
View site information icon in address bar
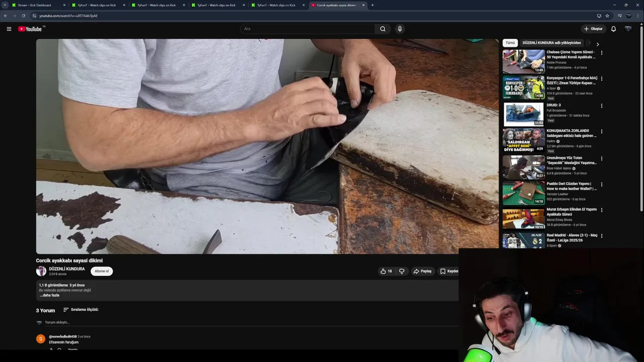pos(34,16)
